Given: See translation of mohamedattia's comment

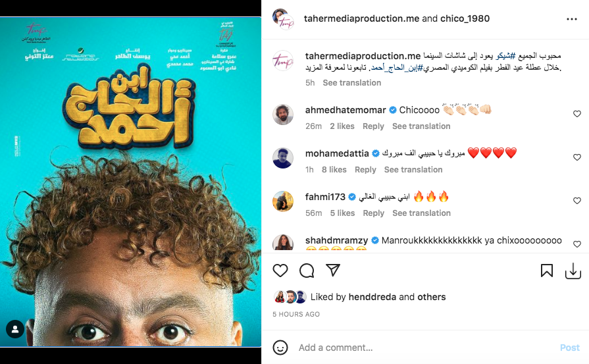Looking at the screenshot, I should 413,169.
